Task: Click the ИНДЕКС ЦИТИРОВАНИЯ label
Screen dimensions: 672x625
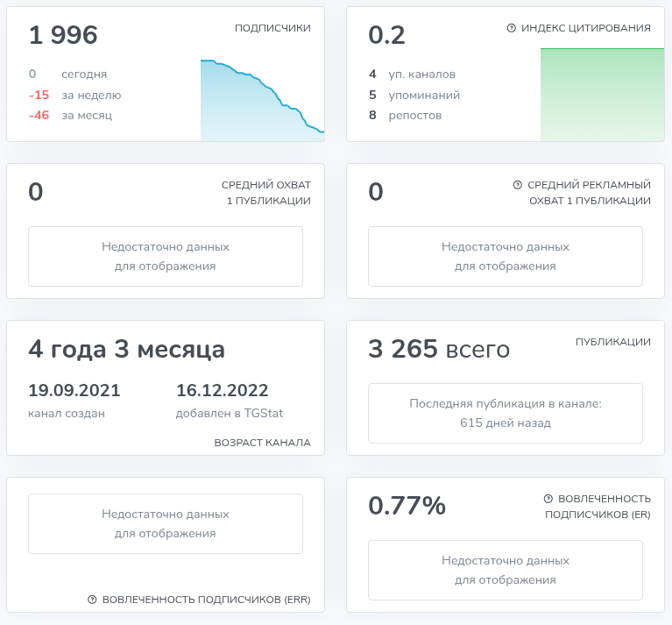Action: point(586,28)
